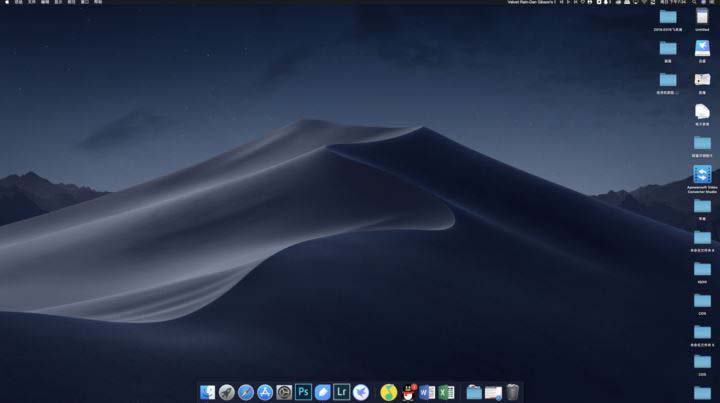
Task: Open the App Store Dock icon
Action: point(265,392)
